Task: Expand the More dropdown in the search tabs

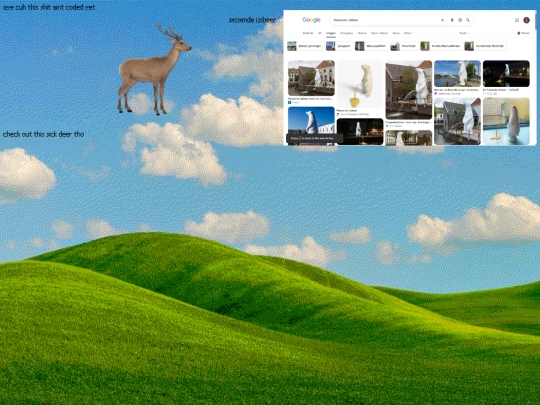Action: [x=409, y=33]
